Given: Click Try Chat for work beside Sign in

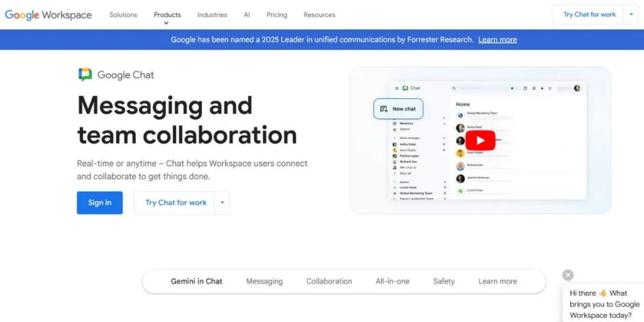Looking at the screenshot, I should [x=176, y=203].
